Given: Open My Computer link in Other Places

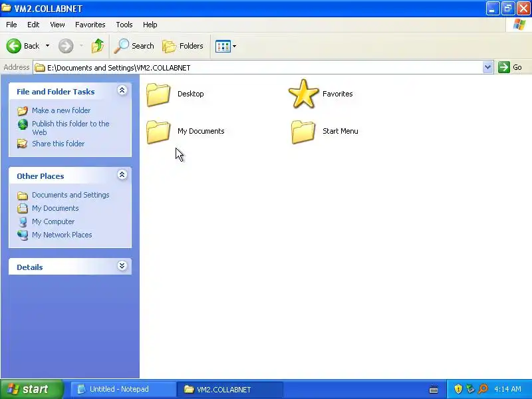Looking at the screenshot, I should click(x=53, y=221).
